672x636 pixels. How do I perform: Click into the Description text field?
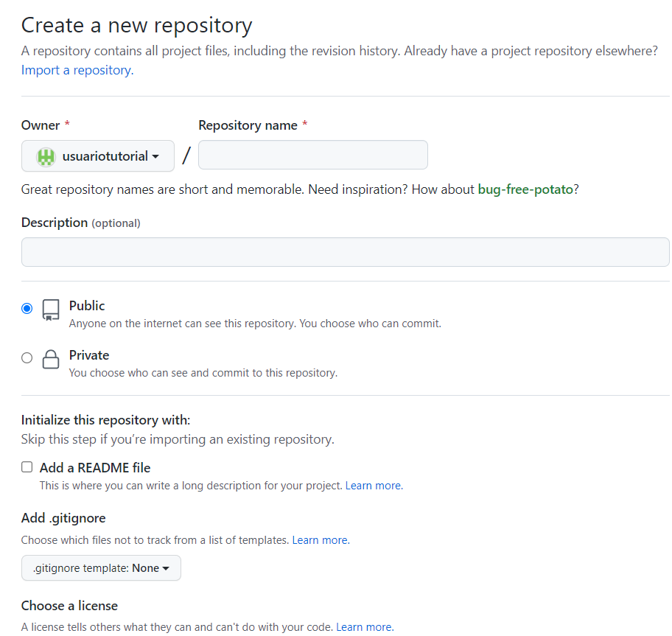pyautogui.click(x=345, y=252)
